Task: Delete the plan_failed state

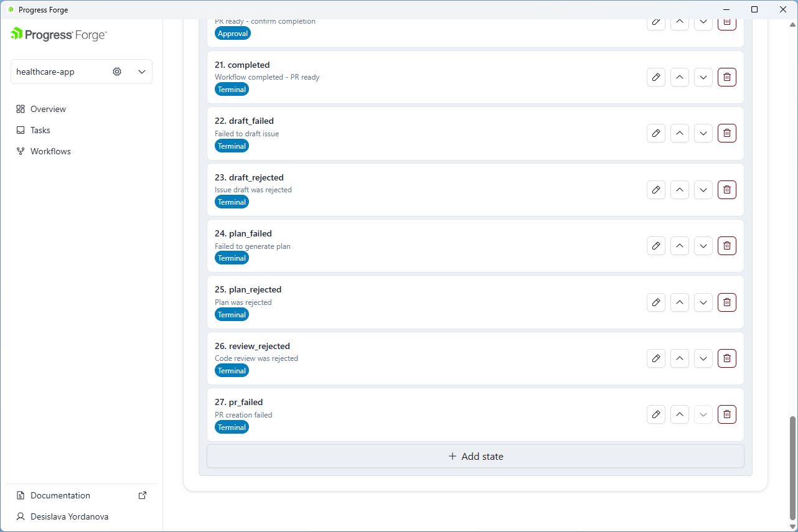Action: [727, 246]
